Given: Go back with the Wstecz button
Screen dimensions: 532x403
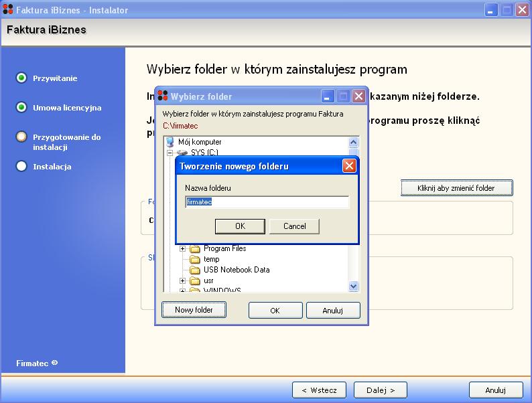Looking at the screenshot, I should point(320,390).
